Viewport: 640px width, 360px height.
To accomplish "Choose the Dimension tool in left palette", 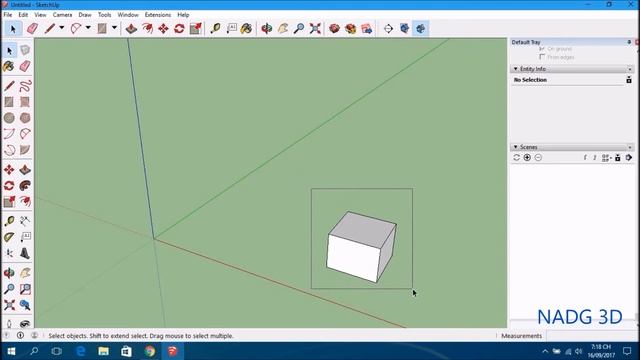I will point(25,221).
